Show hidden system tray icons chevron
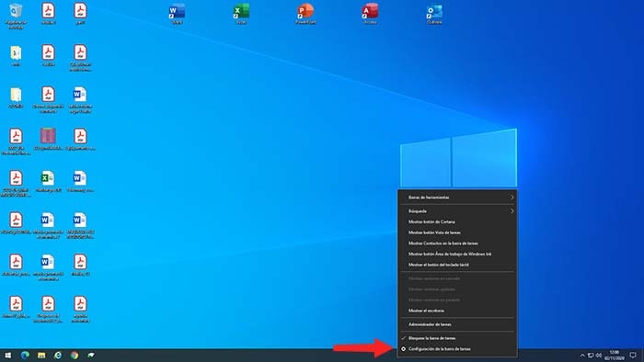Image resolution: width=644 pixels, height=362 pixels. [x=582, y=356]
